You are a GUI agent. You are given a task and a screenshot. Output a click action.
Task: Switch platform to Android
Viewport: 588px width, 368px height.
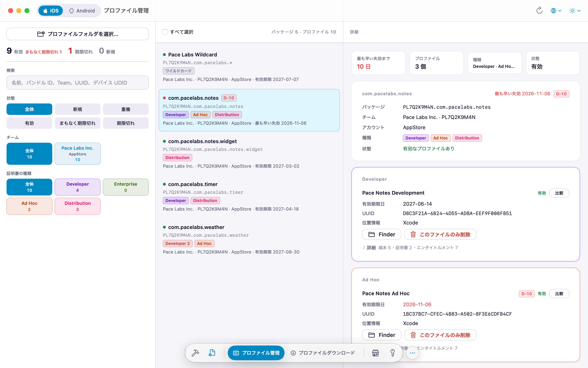[x=82, y=11]
